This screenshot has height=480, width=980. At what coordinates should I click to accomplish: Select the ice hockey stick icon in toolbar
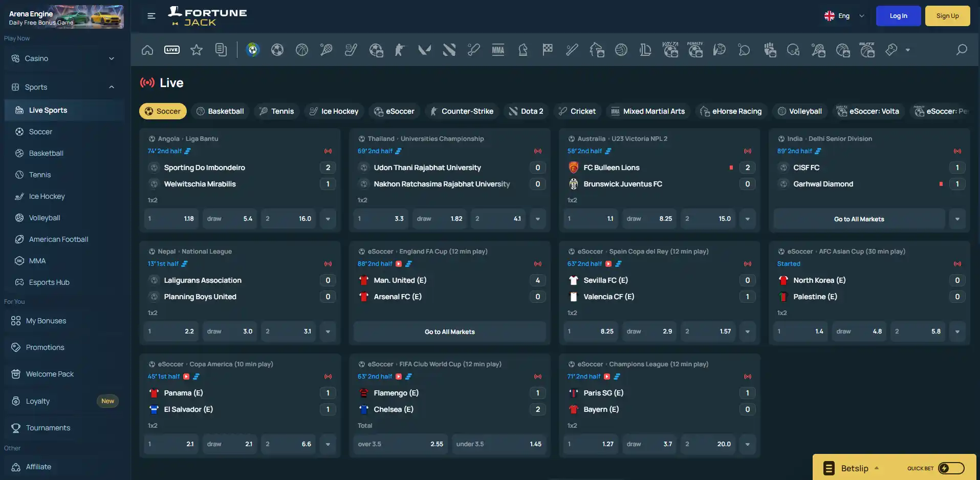click(x=351, y=50)
